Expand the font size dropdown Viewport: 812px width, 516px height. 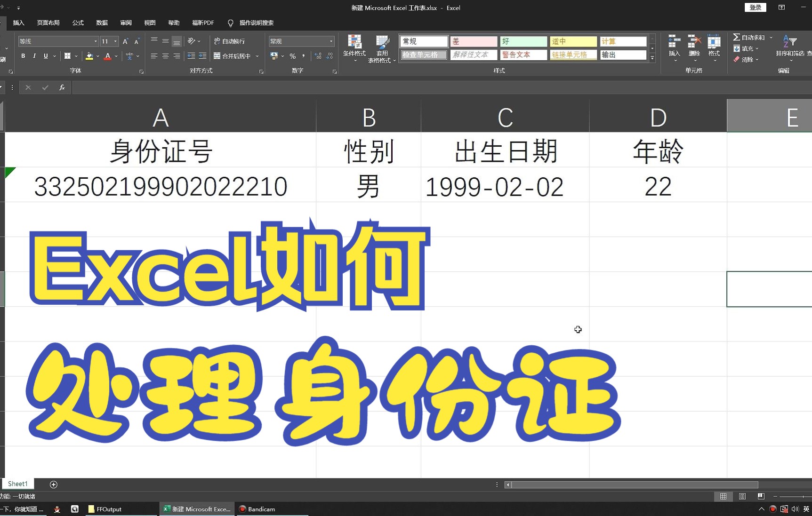tap(114, 41)
